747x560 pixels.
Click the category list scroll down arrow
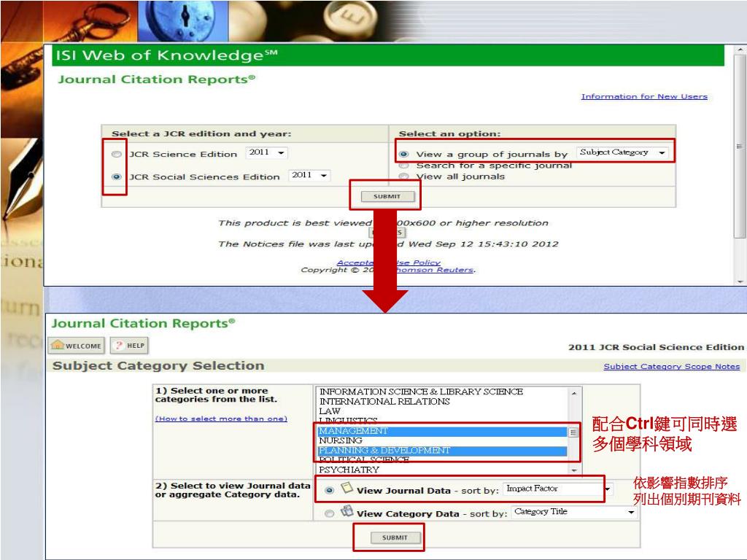coord(574,470)
